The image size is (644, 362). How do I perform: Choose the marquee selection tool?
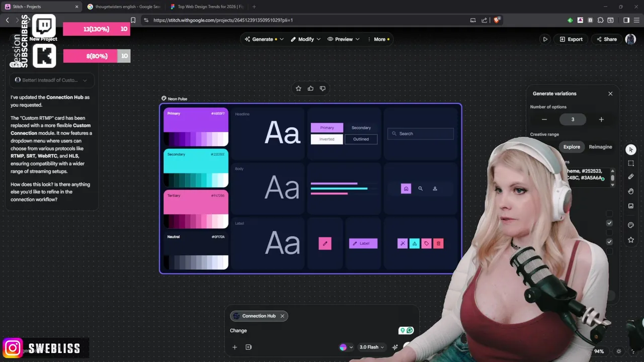tap(631, 163)
